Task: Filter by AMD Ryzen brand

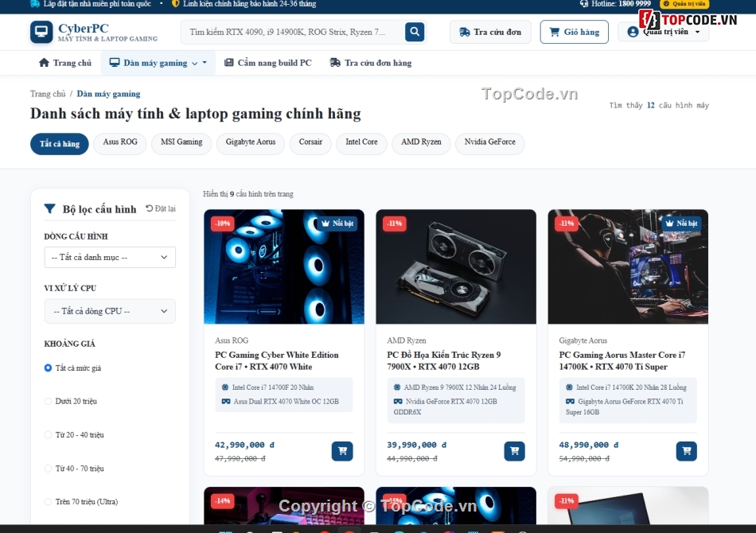Action: (x=422, y=143)
